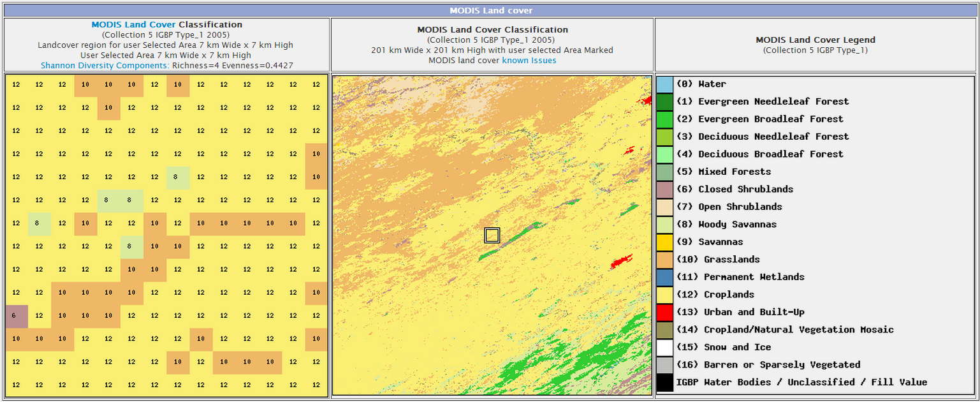This screenshot has height=402, width=980.
Task: Click 'MODIS Land Cover Legend' heading
Action: (x=815, y=40)
